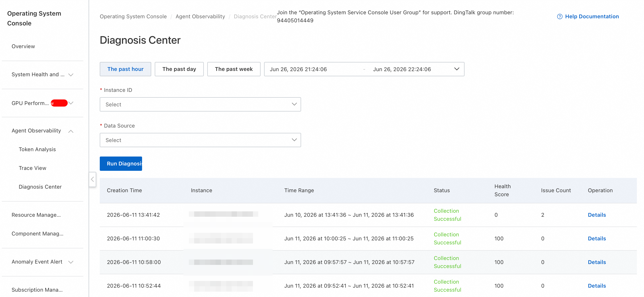Open Subscription Mana... in the sidebar
Image resolution: width=644 pixels, height=297 pixels.
37,290
